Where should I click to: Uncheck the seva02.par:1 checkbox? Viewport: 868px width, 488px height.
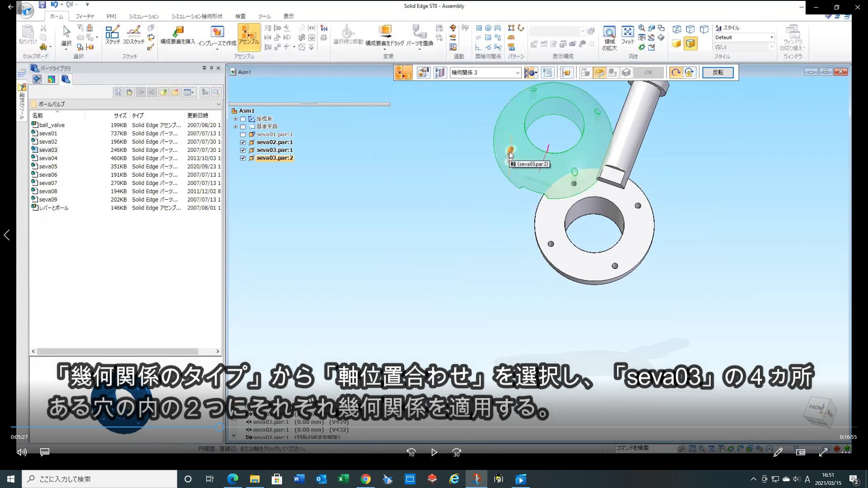pos(243,142)
